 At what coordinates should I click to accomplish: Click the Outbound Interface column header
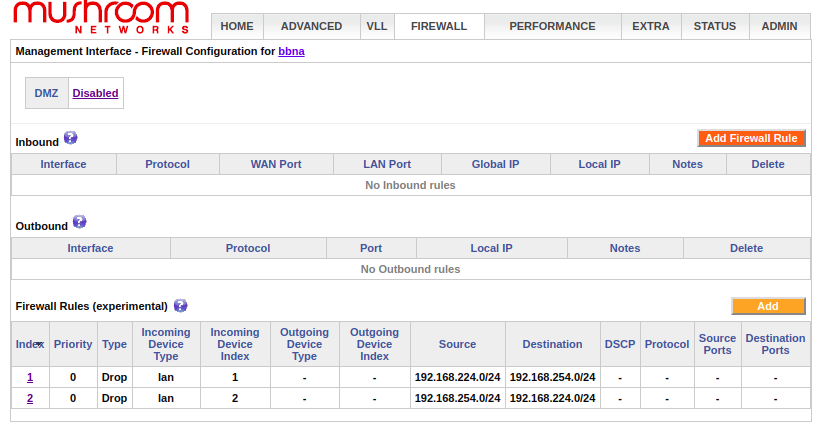[x=90, y=248]
